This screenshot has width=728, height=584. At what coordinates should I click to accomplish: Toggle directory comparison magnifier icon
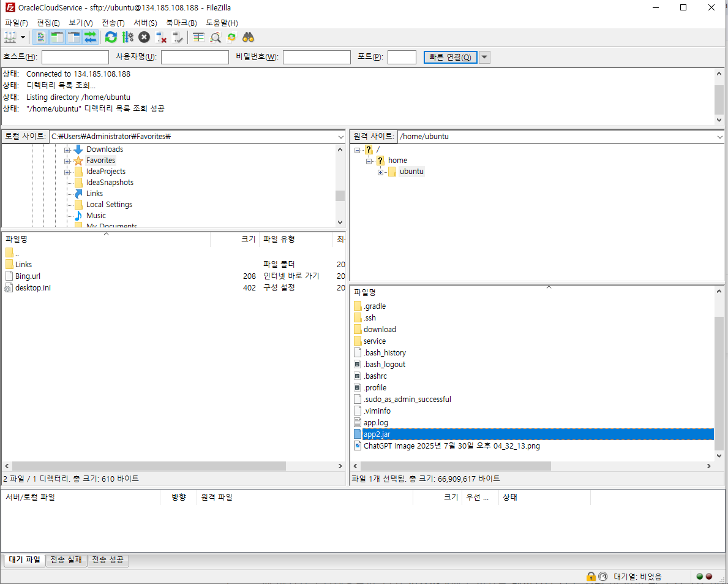216,37
